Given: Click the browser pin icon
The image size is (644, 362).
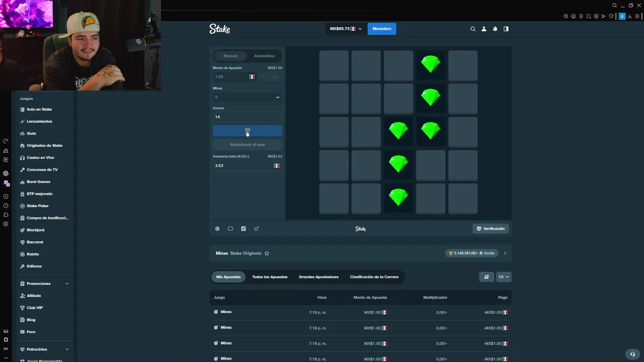Looking at the screenshot, I should tap(581, 16).
